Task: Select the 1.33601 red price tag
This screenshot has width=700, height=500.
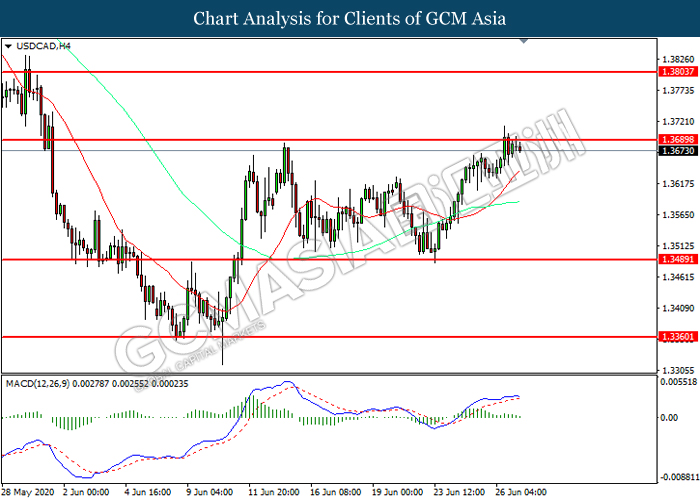Action: pyautogui.click(x=677, y=338)
